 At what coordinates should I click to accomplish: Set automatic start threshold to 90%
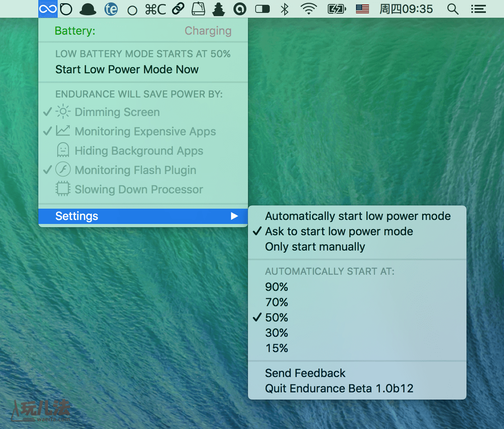pyautogui.click(x=357, y=287)
